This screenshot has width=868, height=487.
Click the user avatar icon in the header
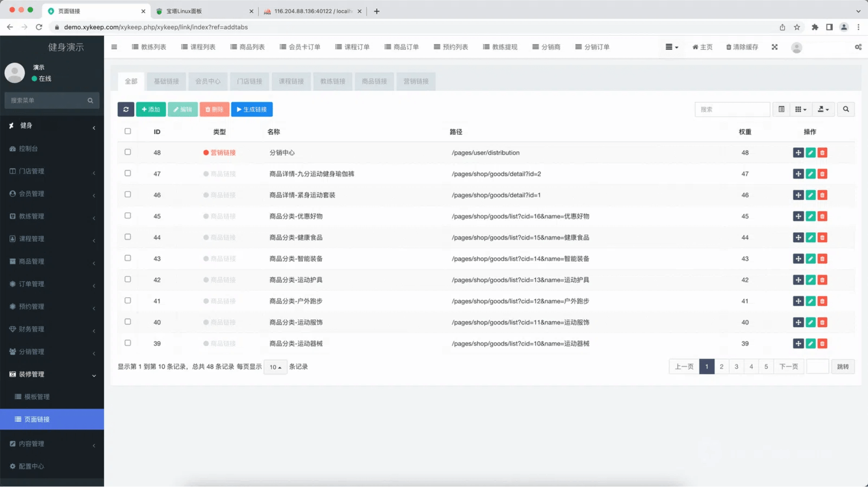click(x=797, y=47)
